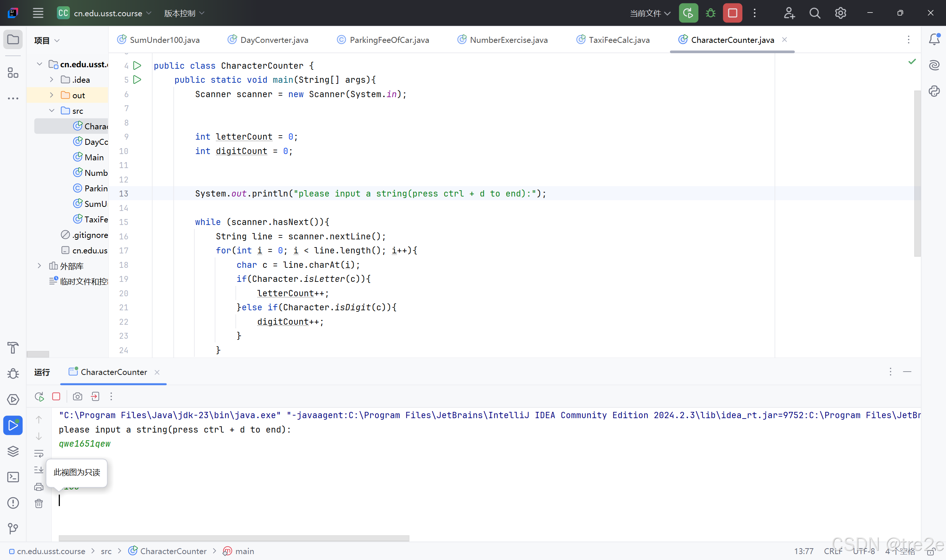This screenshot has width=946, height=560.
Task: Toggle scroll to end in console
Action: tap(38, 470)
